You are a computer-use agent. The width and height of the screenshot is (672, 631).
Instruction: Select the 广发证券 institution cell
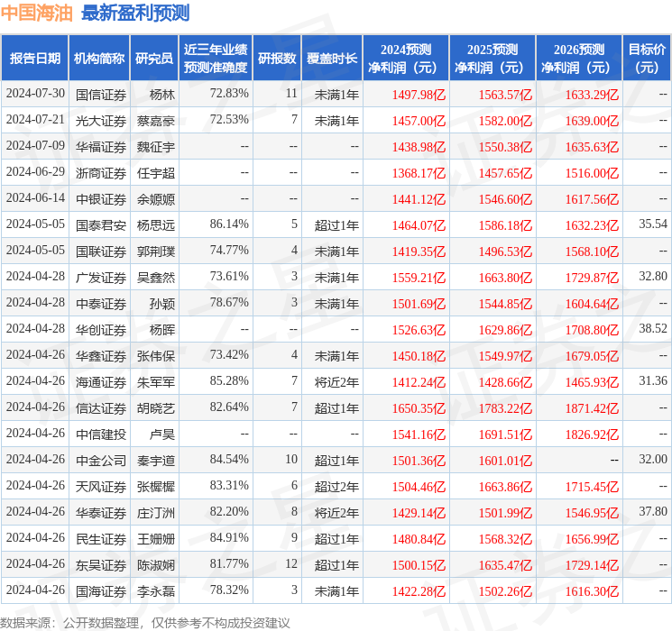tap(101, 277)
